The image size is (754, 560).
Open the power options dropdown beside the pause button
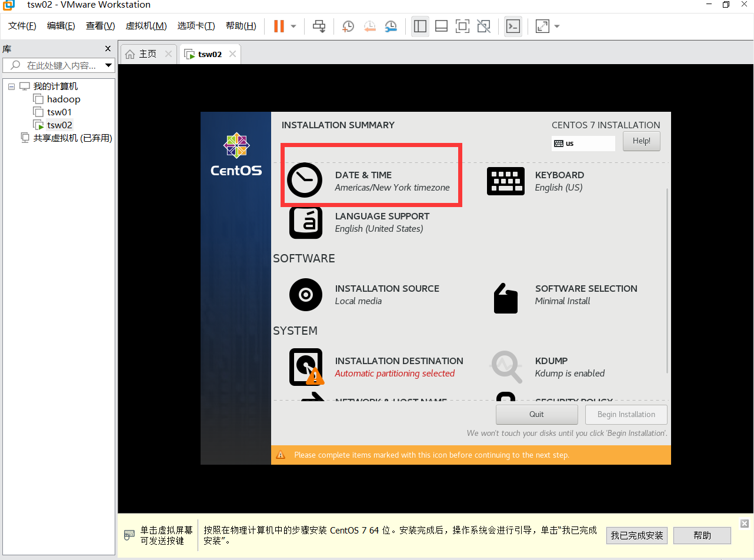click(293, 26)
